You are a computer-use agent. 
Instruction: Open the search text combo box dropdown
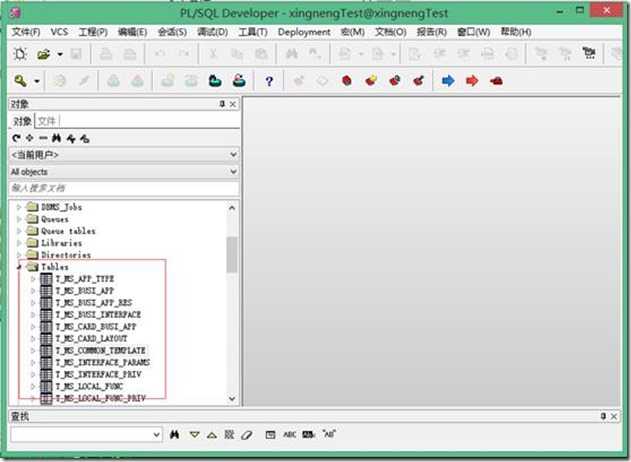coord(157,435)
